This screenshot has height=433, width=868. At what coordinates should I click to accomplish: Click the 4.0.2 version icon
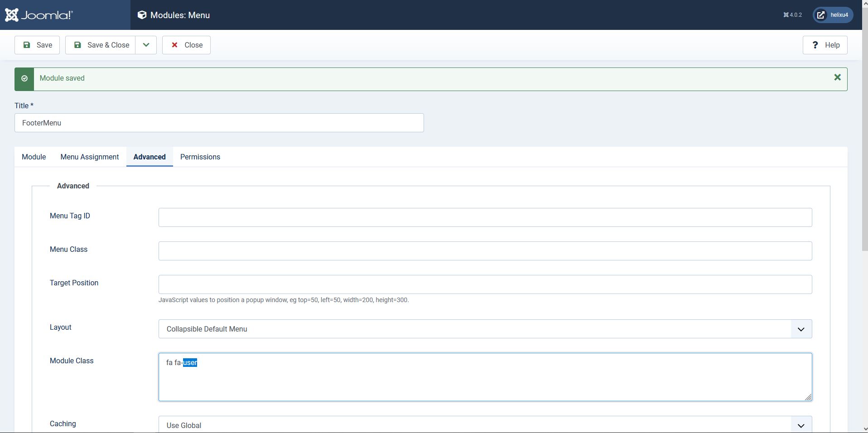(787, 14)
